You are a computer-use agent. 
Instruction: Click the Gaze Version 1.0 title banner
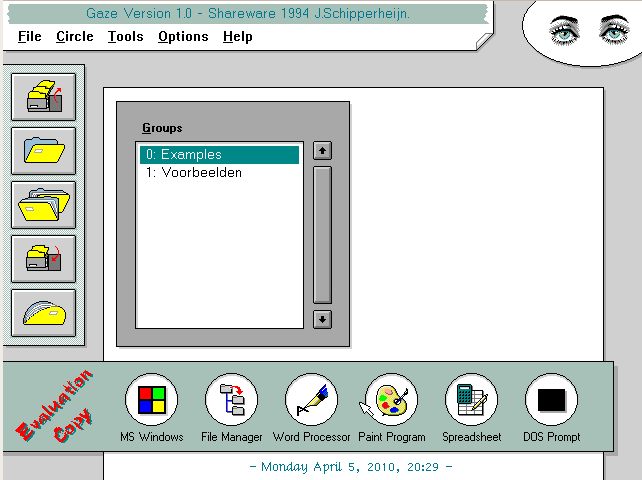[x=248, y=14]
